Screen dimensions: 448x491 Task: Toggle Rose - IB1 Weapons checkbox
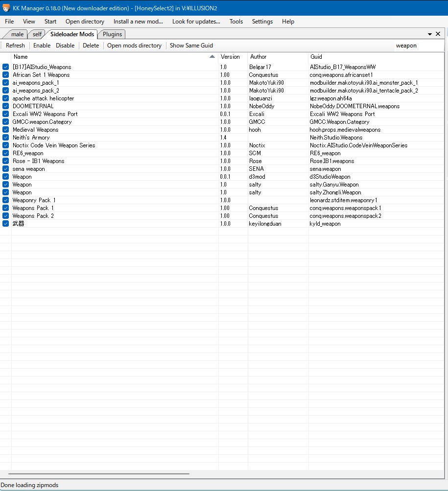click(x=6, y=161)
